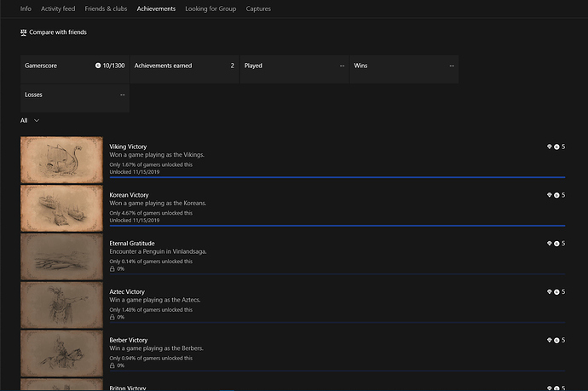Click Aztec Victory rare diamond icon

tap(550, 291)
